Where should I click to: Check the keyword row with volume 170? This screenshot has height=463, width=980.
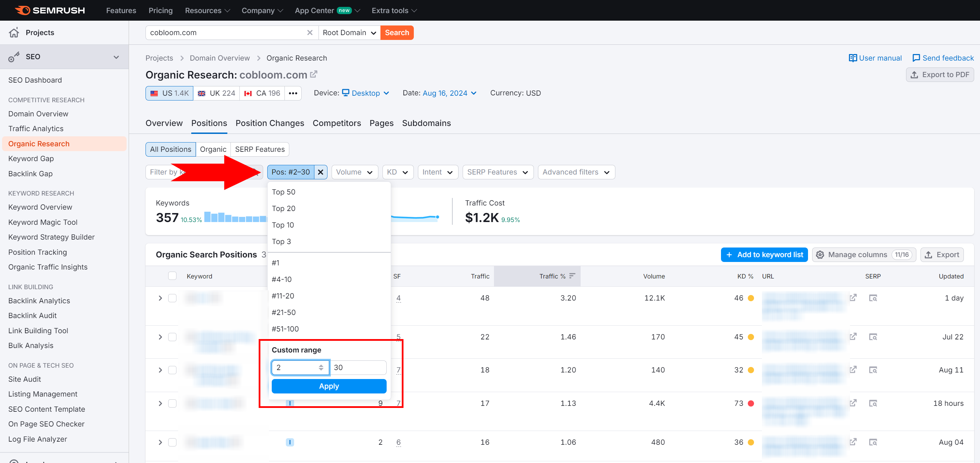[172, 337]
